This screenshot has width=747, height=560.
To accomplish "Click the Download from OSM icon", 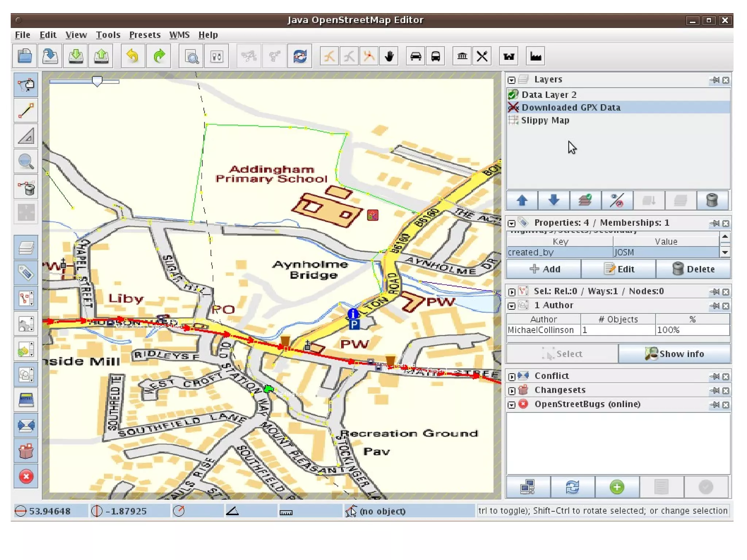I will pyautogui.click(x=76, y=56).
